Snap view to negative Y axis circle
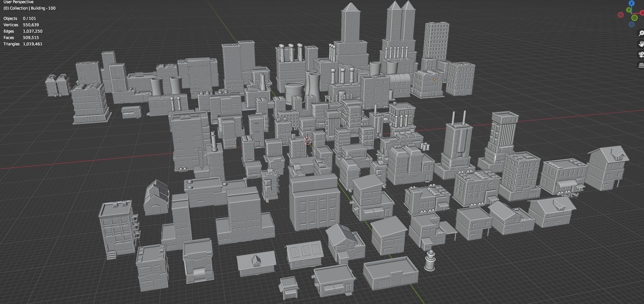Image resolution: width=644 pixels, height=304 pixels. point(634,18)
